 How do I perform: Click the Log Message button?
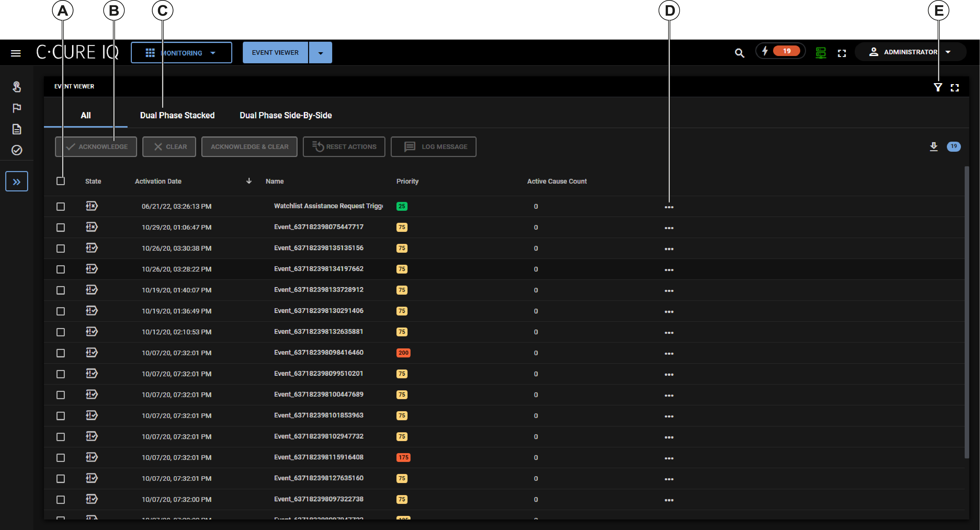tap(433, 147)
